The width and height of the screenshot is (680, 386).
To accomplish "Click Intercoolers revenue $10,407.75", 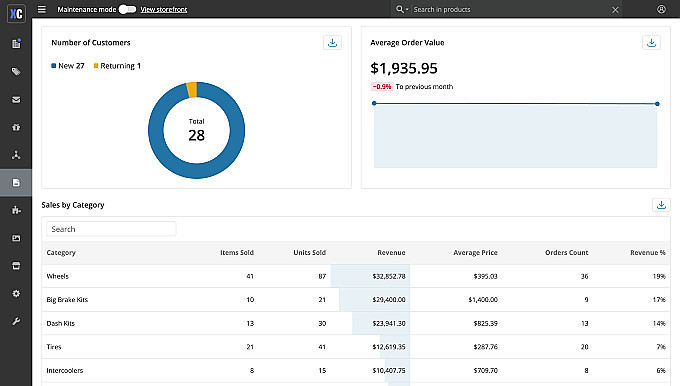I will (389, 370).
